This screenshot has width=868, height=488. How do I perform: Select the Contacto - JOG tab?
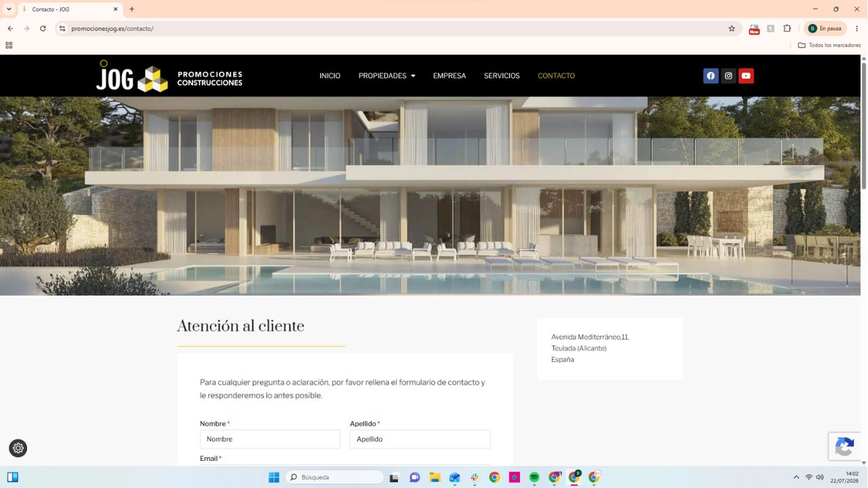pos(68,9)
